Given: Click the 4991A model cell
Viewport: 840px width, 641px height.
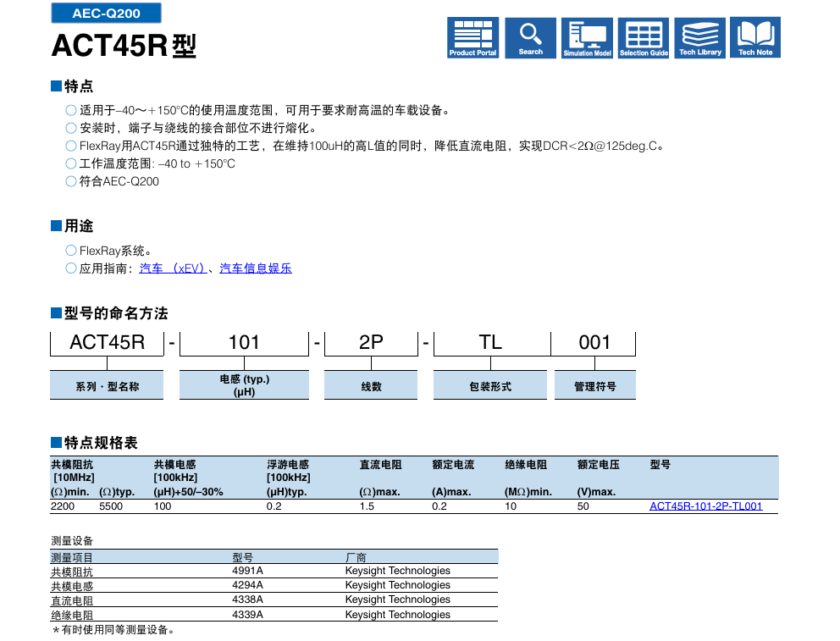Looking at the screenshot, I should pos(247,571).
